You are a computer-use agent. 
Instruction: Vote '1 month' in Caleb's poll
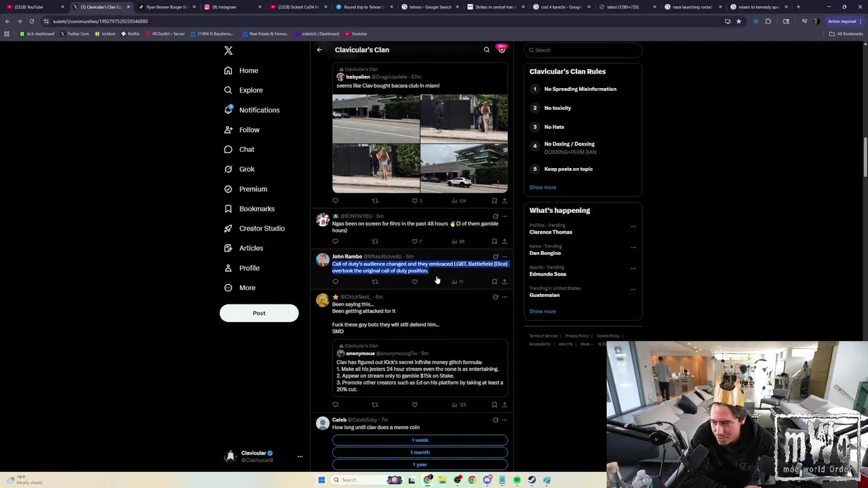tap(420, 452)
